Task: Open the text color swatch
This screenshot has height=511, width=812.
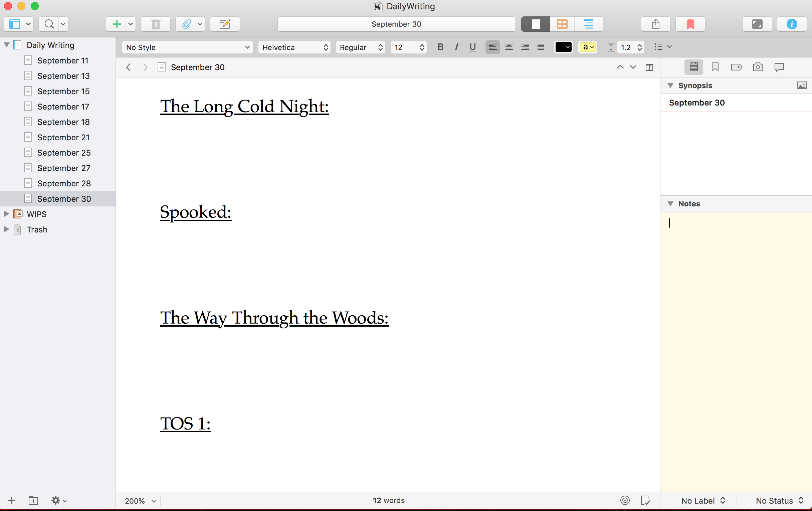Action: 563,47
